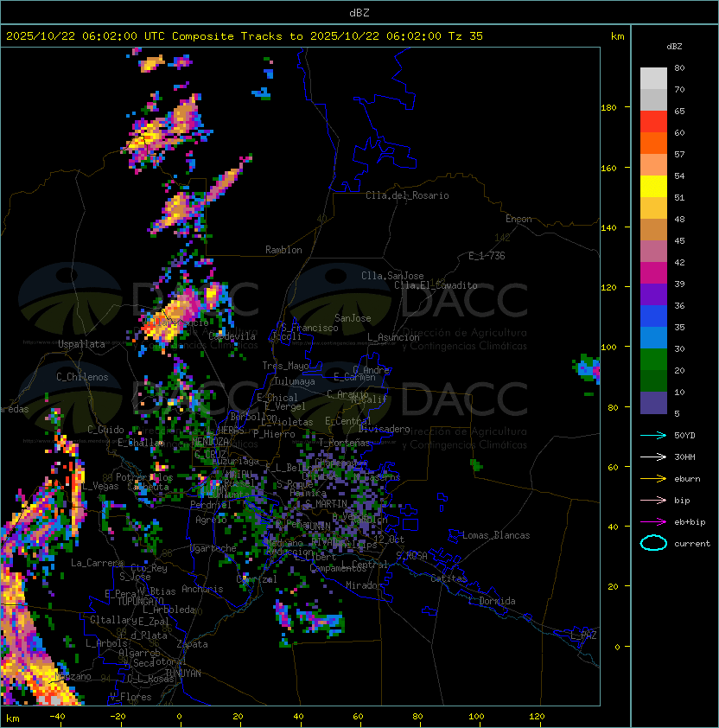Select the pink bip arrow in legend

653,500
